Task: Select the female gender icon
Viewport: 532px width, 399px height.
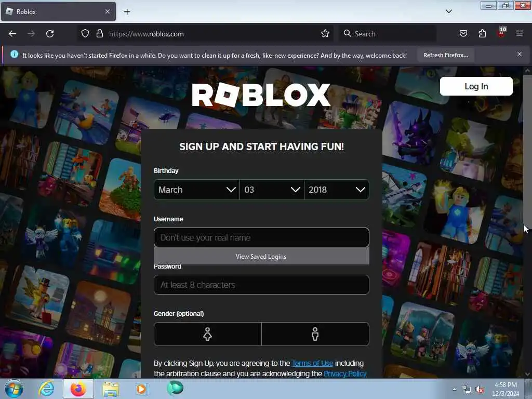Action: click(208, 334)
